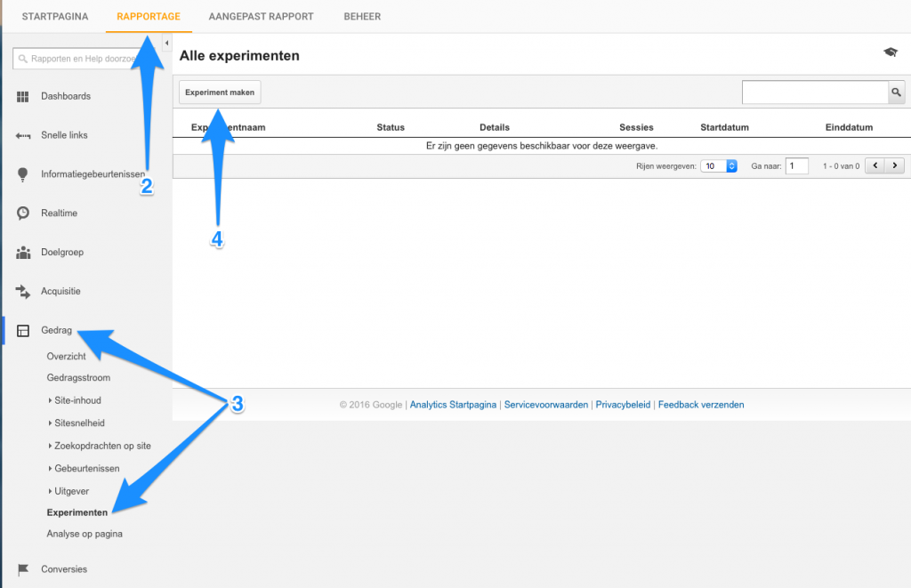Image resolution: width=911 pixels, height=588 pixels.
Task: Click the magnifying glass search button
Action: pyautogui.click(x=896, y=93)
